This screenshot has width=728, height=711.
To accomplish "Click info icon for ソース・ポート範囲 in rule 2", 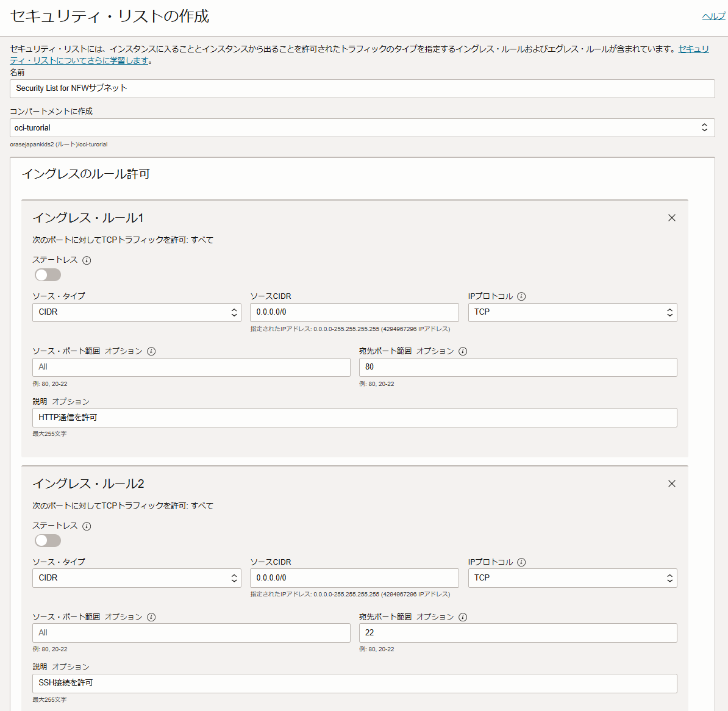I will [x=151, y=617].
